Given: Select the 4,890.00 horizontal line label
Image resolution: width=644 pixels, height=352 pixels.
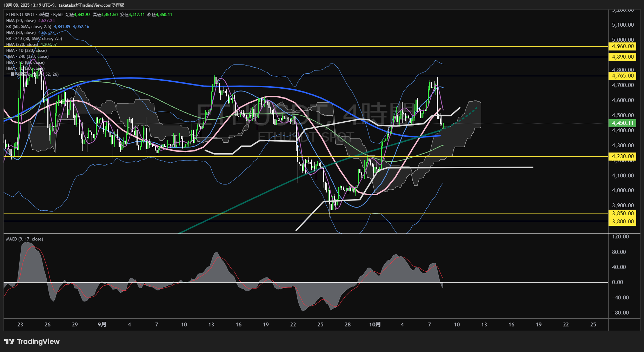Looking at the screenshot, I should tap(623, 57).
